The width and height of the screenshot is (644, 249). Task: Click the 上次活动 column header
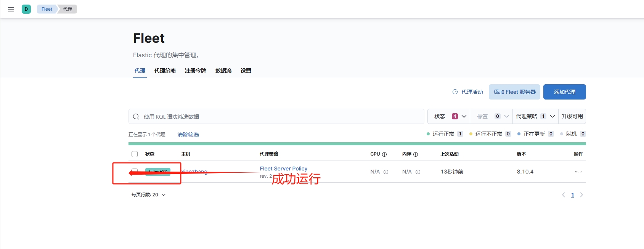tap(450, 154)
